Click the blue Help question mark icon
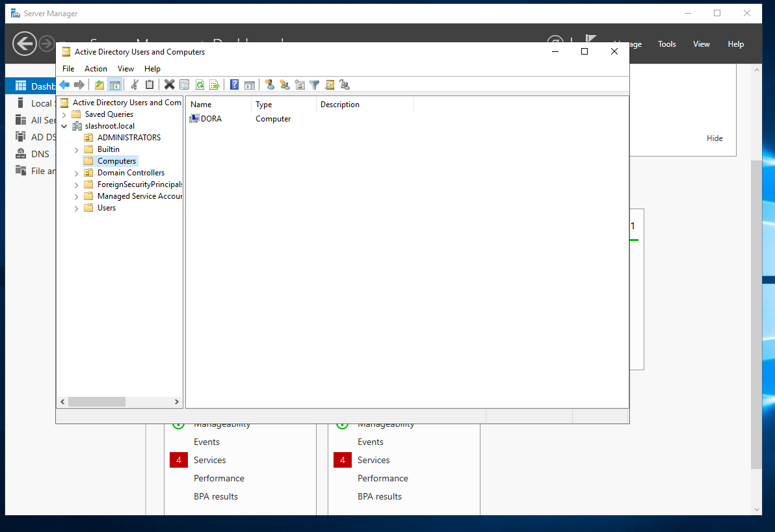Image resolution: width=775 pixels, height=532 pixels. pos(234,84)
